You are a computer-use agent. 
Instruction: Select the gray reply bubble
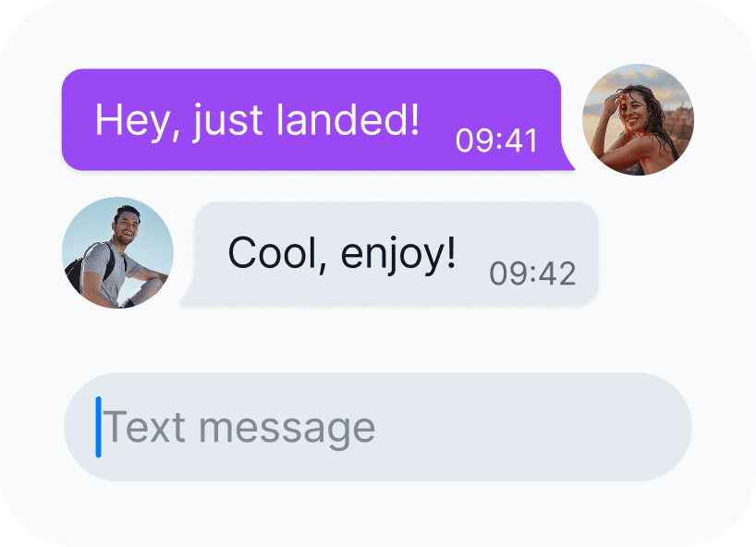pyautogui.click(x=389, y=253)
